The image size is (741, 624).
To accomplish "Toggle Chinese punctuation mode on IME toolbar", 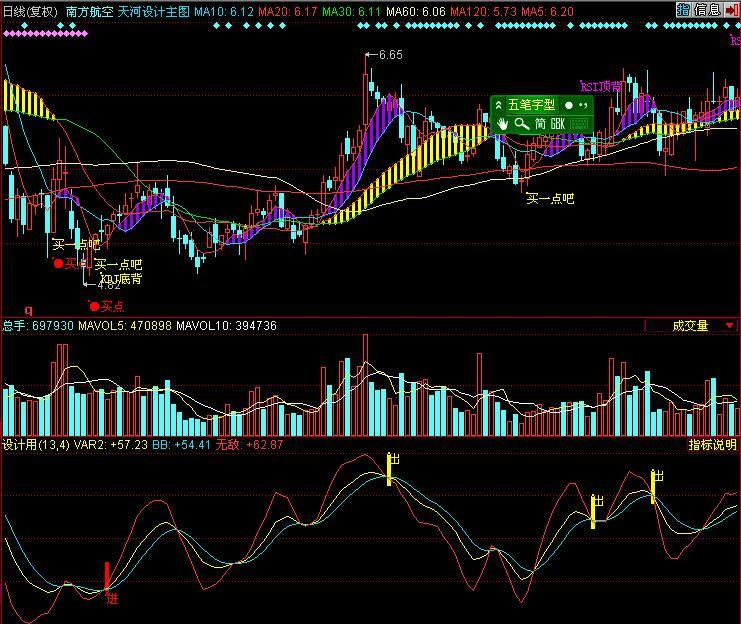I will pyautogui.click(x=582, y=105).
